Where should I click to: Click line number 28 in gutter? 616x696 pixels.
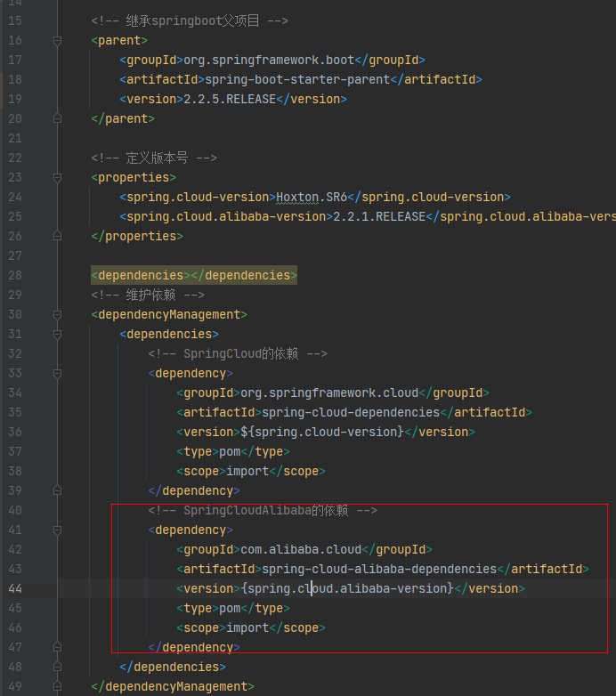coord(15,275)
